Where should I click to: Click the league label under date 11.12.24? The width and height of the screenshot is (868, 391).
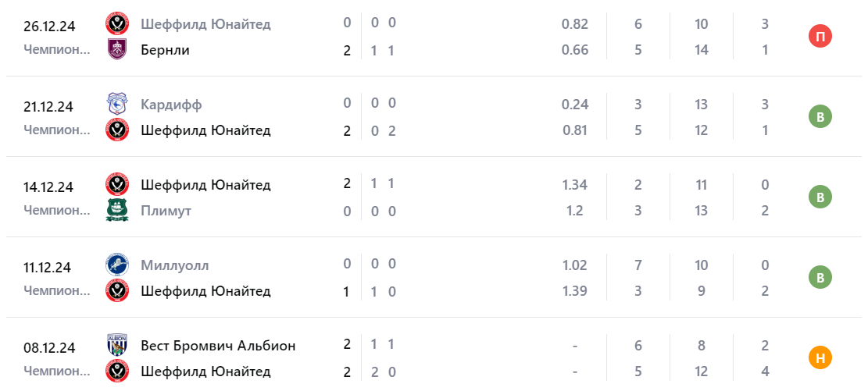(57, 290)
